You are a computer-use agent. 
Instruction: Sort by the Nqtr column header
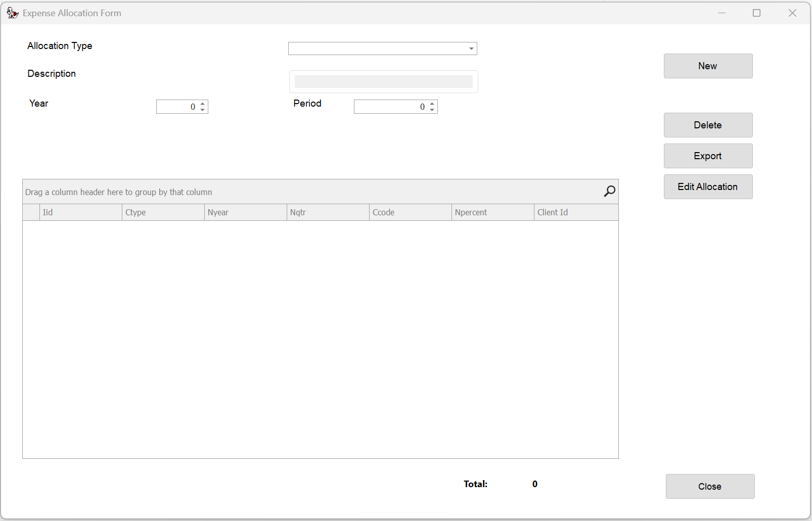pyautogui.click(x=328, y=212)
